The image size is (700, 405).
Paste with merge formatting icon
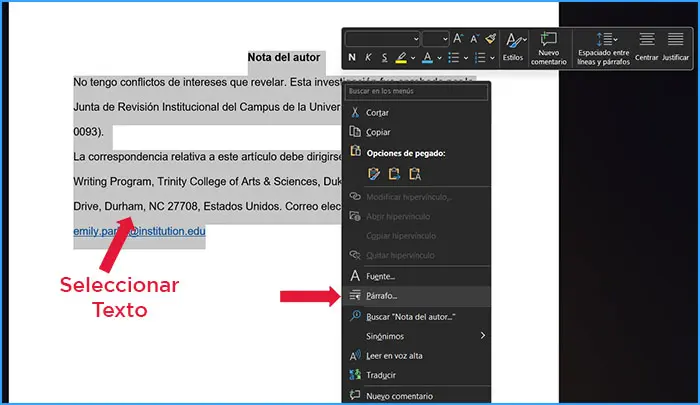pos(394,174)
